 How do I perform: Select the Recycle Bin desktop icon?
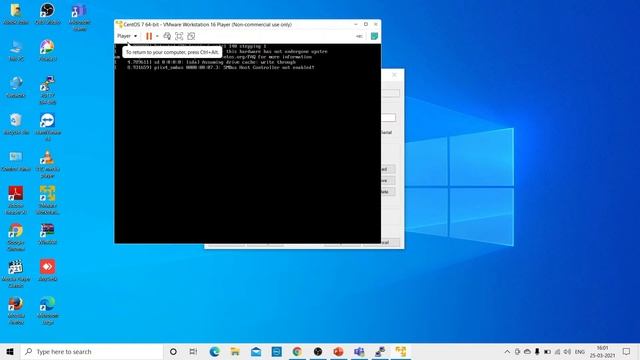pyautogui.click(x=16, y=124)
